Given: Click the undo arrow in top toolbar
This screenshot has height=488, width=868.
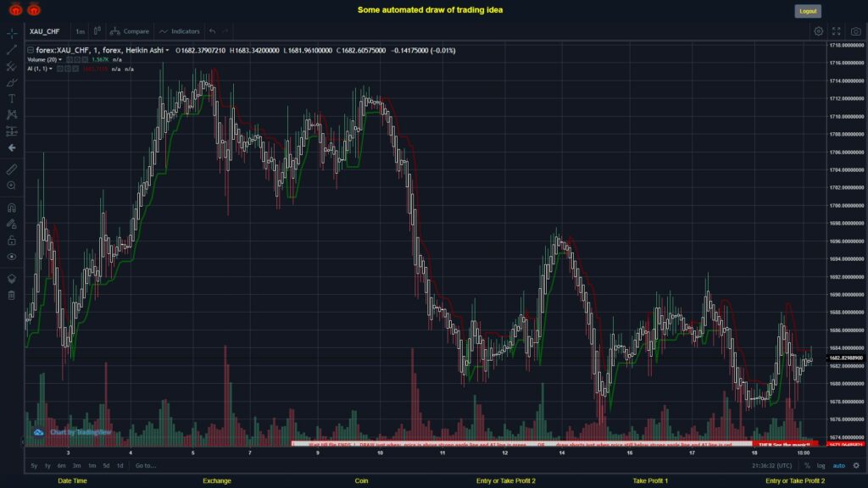Looking at the screenshot, I should click(213, 31).
